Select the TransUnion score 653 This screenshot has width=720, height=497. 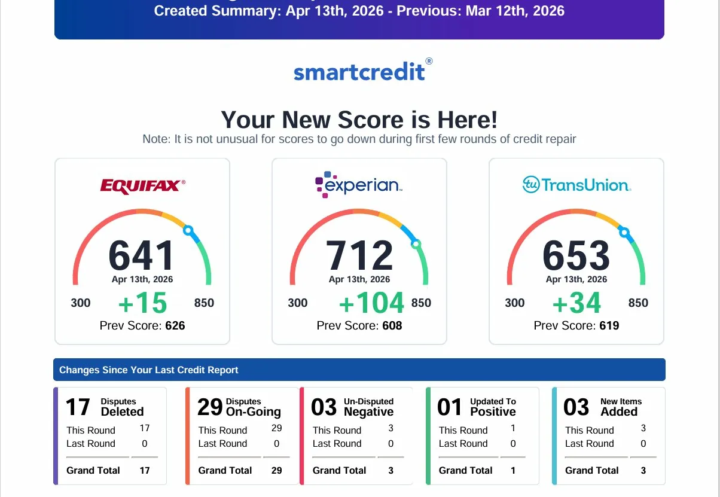[x=576, y=255]
